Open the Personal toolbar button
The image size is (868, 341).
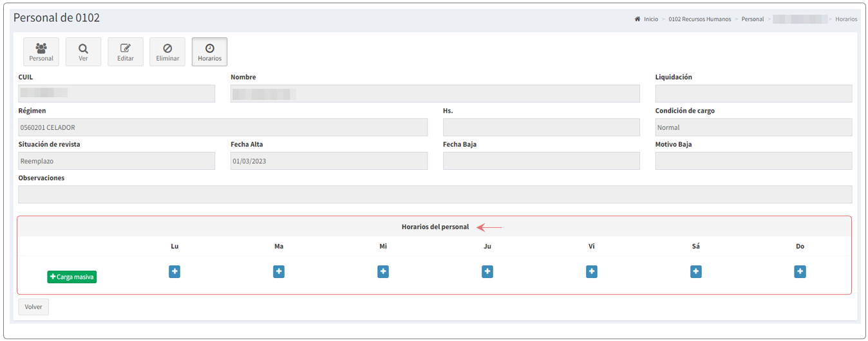point(41,51)
